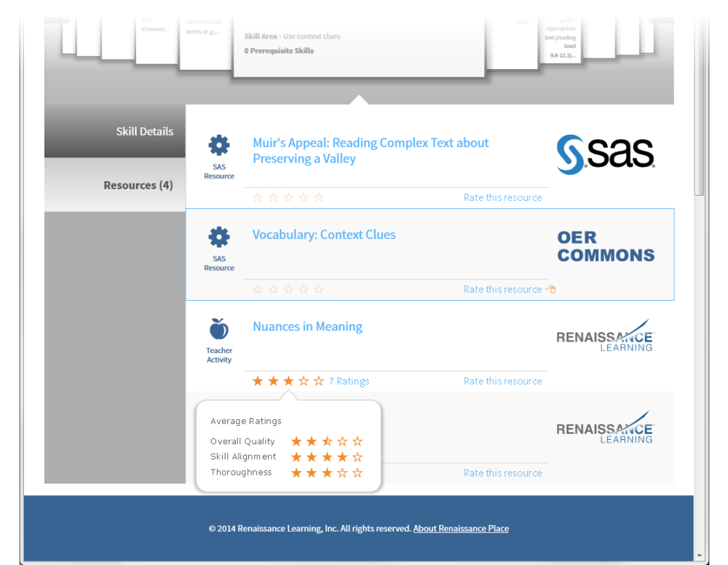Click the OER Commons logo
Viewport: 728px width, 565px height.
tap(606, 246)
